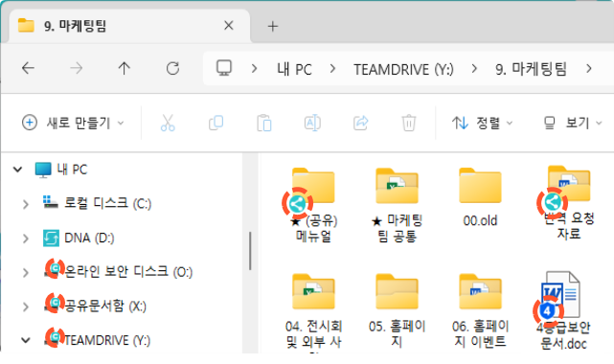This screenshot has width=614, height=364.
Task: Open the ★ 마케팅팀 공통 folder
Action: click(x=397, y=204)
